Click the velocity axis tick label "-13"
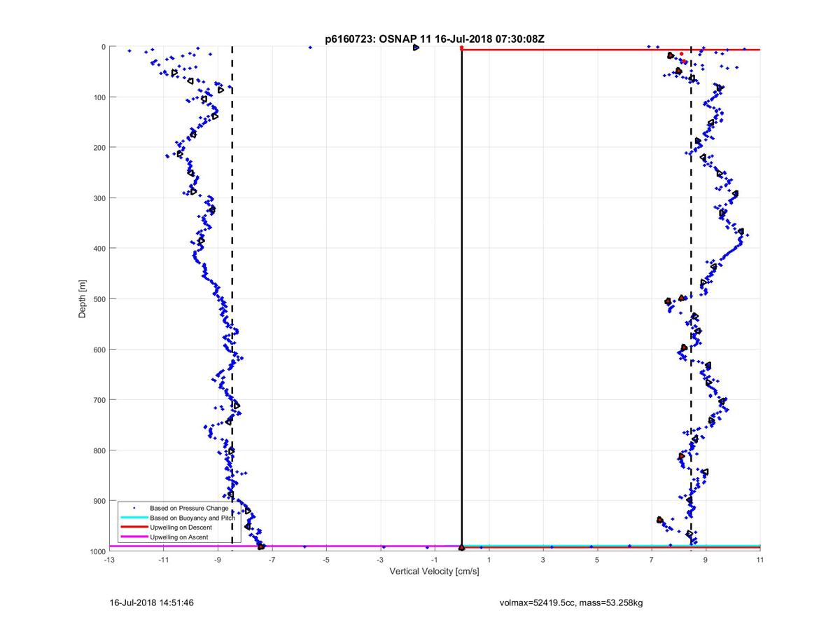Viewport: 840px width, 620px height. 108,560
